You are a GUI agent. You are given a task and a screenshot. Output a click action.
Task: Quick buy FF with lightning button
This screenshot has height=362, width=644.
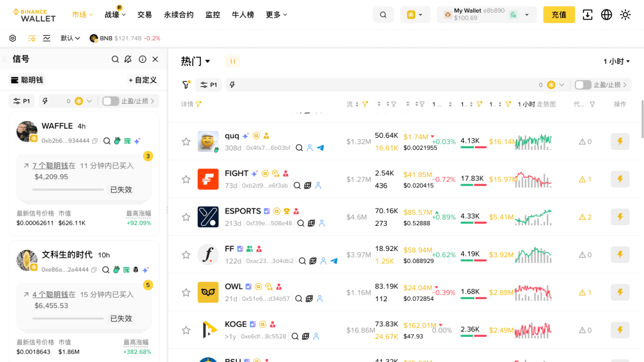point(620,254)
